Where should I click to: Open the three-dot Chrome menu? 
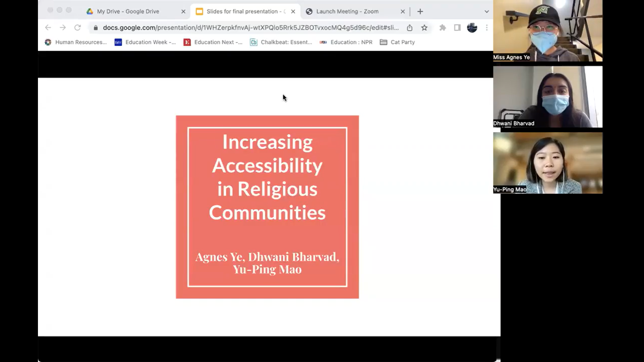click(487, 28)
